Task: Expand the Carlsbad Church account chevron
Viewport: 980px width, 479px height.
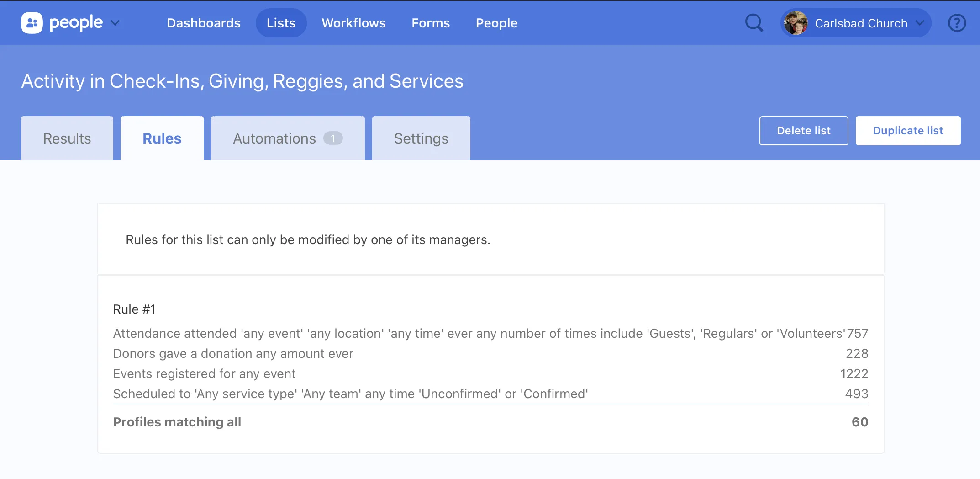Action: coord(920,23)
